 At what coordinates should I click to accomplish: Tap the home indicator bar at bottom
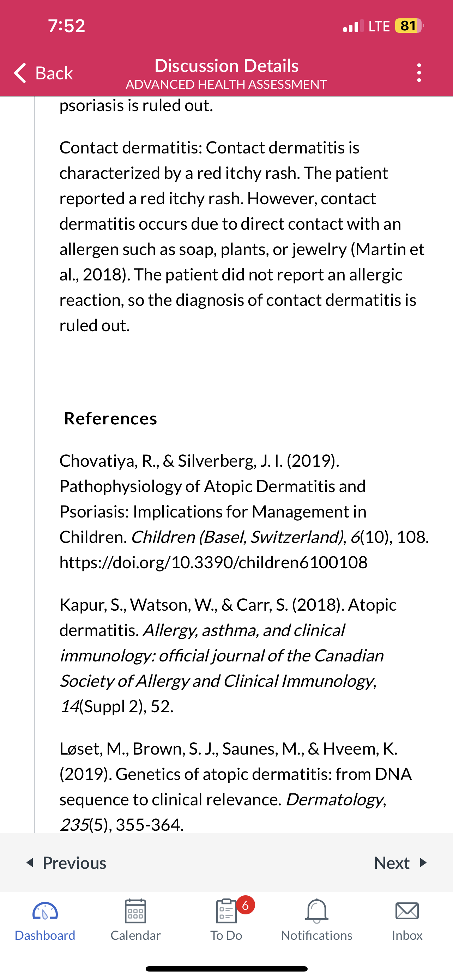pyautogui.click(x=226, y=969)
